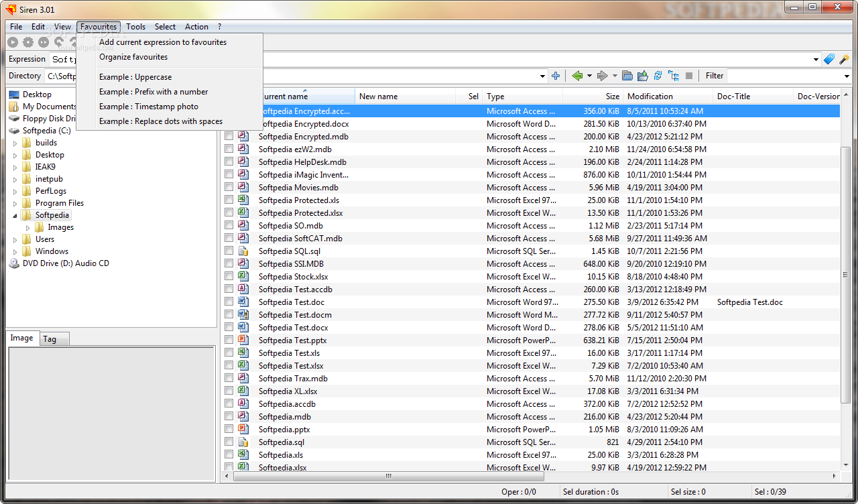Collapse the Softpedia folder node
This screenshot has width=858, height=504.
point(15,215)
